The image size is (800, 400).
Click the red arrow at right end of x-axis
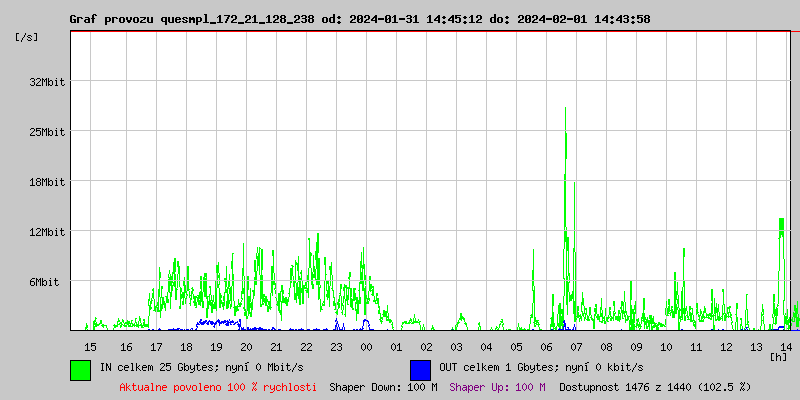click(x=795, y=329)
